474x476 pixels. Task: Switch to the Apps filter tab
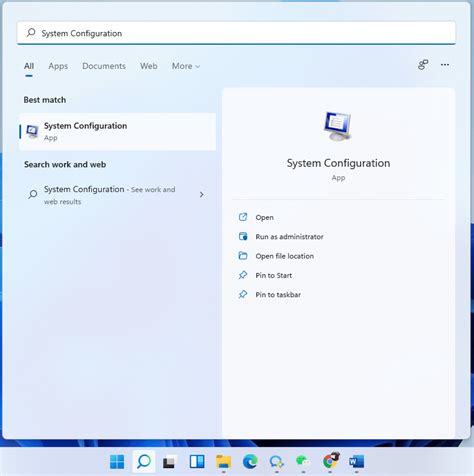pyautogui.click(x=58, y=66)
